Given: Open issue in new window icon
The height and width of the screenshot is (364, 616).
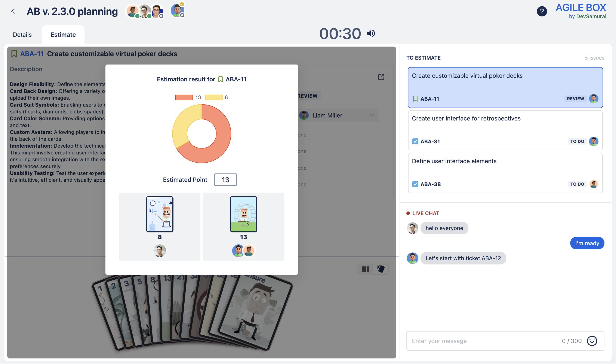Looking at the screenshot, I should [x=381, y=77].
